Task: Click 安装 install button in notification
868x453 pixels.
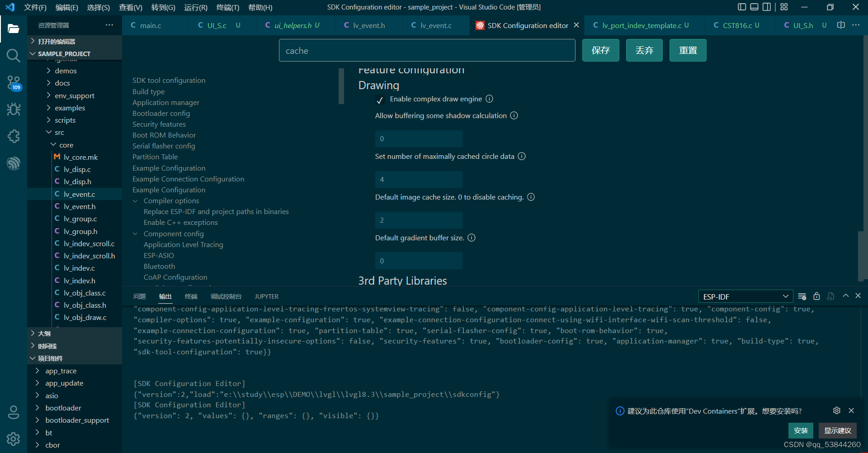Action: point(801,430)
